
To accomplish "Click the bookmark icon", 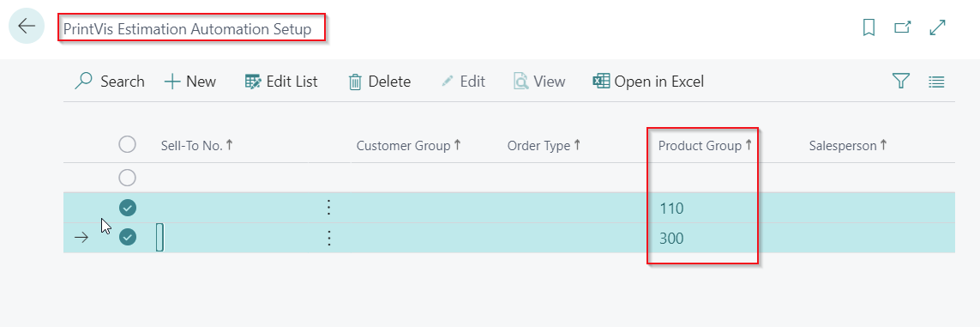I will click(869, 27).
